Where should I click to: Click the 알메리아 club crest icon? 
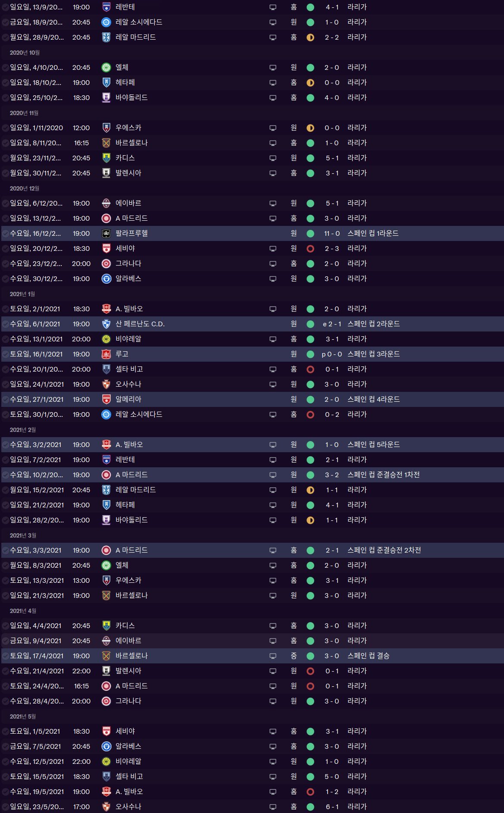[x=106, y=400]
